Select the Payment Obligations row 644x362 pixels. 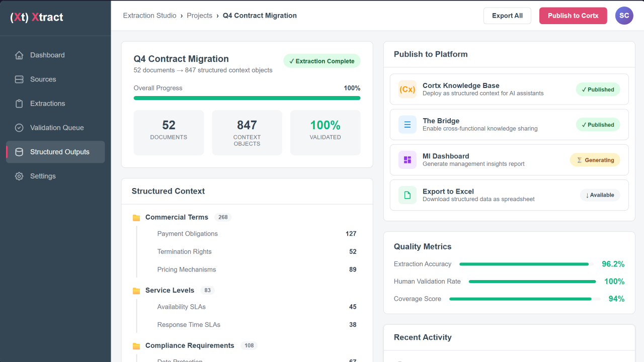(257, 234)
